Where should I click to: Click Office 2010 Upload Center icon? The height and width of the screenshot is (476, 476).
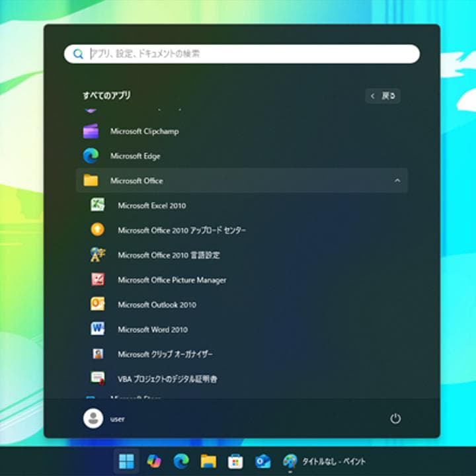(98, 230)
